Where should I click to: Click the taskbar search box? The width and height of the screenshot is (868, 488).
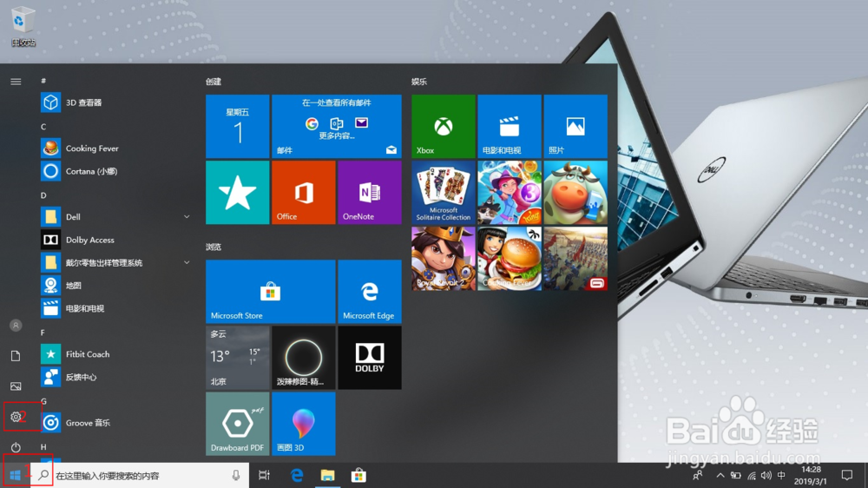[x=139, y=475]
